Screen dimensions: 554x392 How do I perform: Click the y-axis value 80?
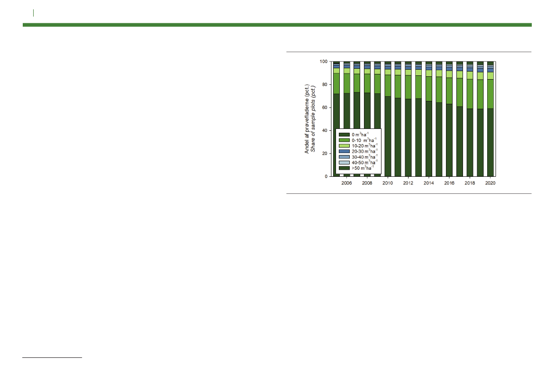[325, 84]
